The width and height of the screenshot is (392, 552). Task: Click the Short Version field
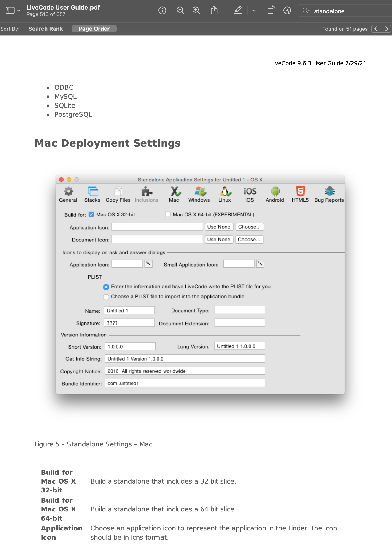[x=130, y=346]
